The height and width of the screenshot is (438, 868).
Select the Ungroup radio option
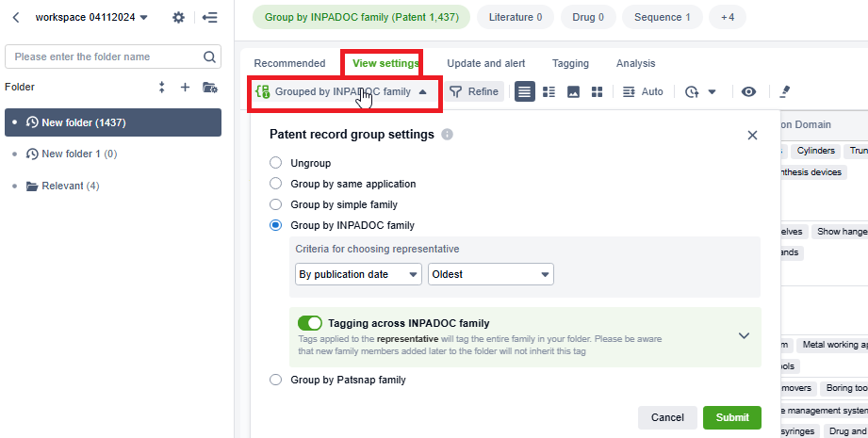coord(276,163)
